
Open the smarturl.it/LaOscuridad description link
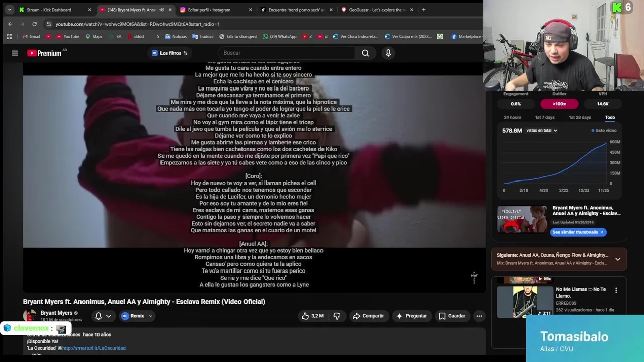pos(94,348)
